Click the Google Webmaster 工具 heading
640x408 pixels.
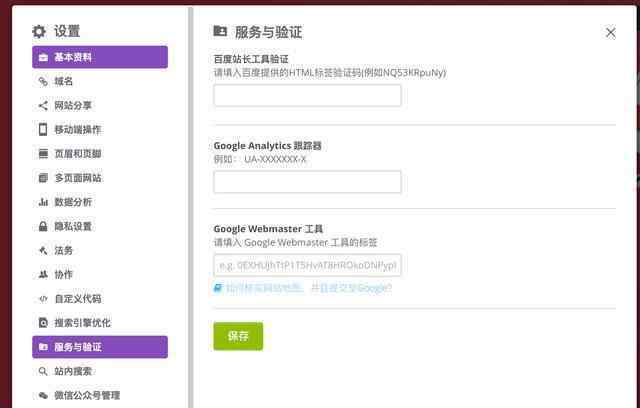pyautogui.click(x=268, y=229)
